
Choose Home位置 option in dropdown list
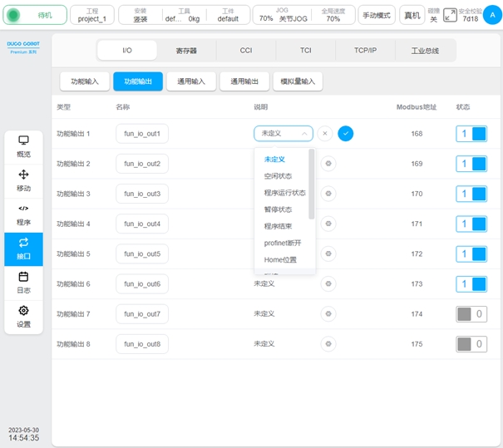280,260
